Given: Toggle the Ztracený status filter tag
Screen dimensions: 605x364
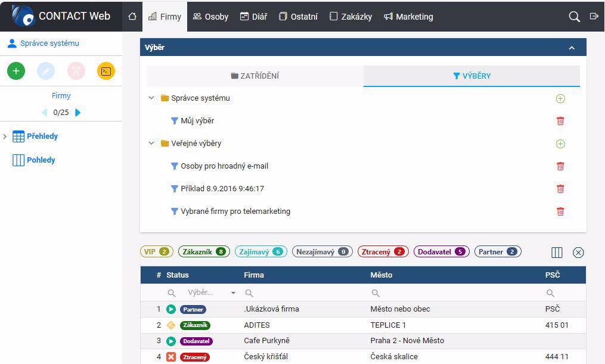Looking at the screenshot, I should point(383,252).
